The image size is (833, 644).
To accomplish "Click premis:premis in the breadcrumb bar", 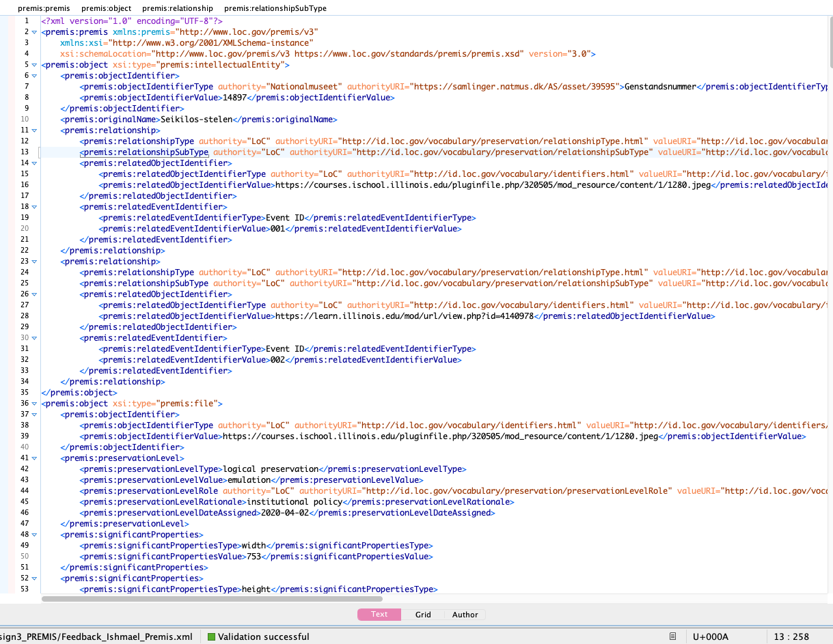I will 44,8.
